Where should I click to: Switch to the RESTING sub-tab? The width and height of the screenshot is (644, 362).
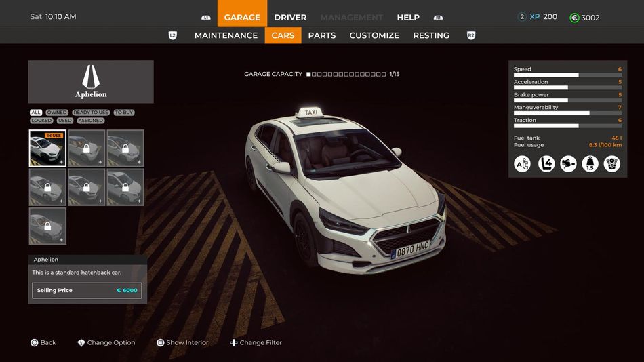coord(431,35)
